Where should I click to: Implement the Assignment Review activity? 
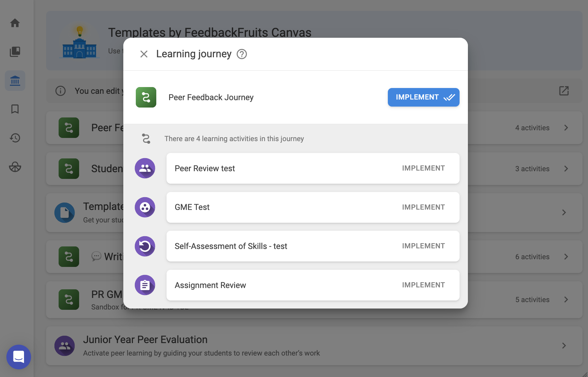(423, 285)
